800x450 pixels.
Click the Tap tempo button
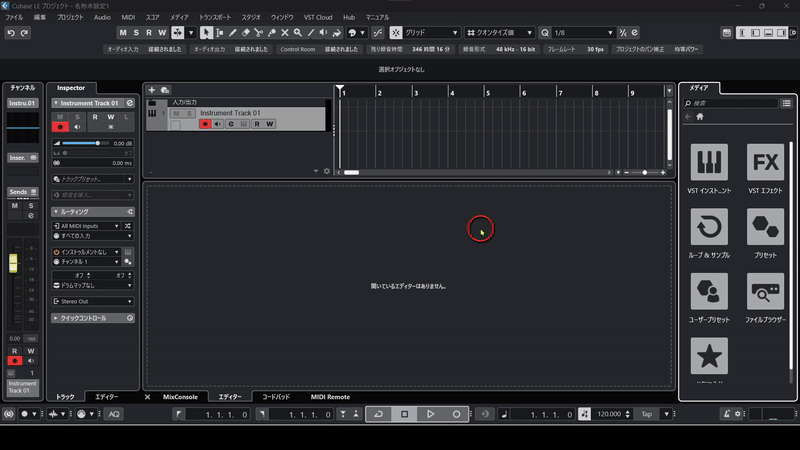(x=646, y=414)
